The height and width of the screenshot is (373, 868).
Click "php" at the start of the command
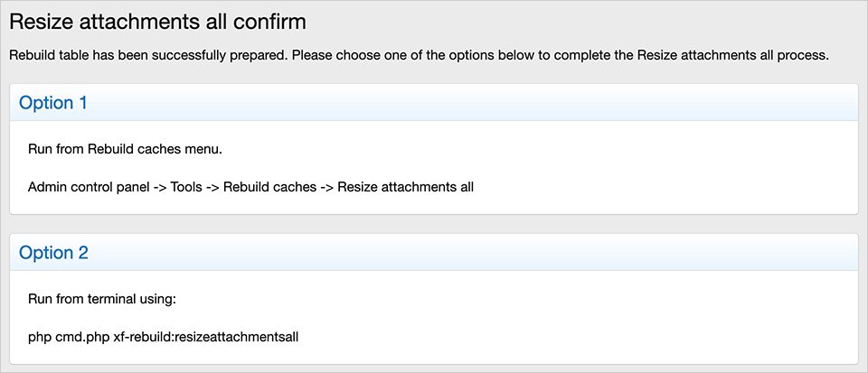coord(40,337)
